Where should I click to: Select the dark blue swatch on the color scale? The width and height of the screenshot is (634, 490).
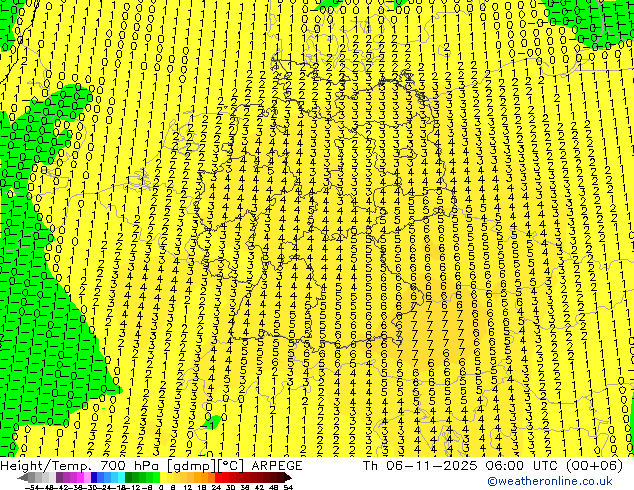tap(94, 477)
